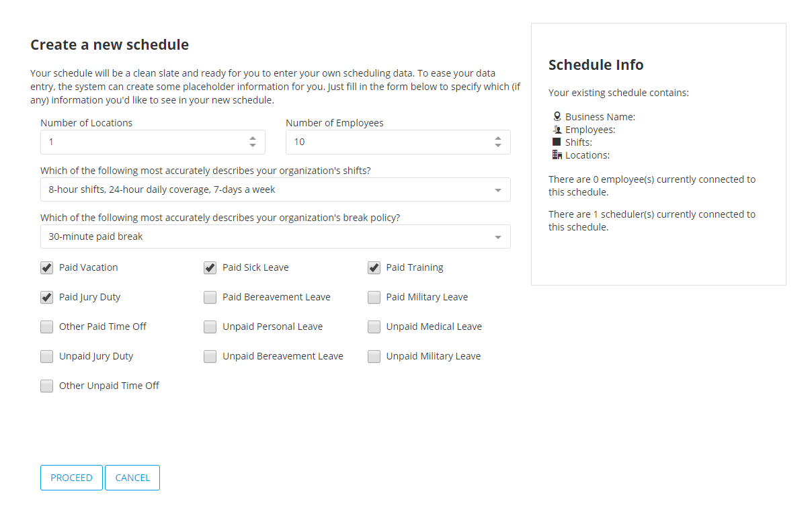Expand the break policy dropdown
812x518 pixels.
pyautogui.click(x=275, y=236)
